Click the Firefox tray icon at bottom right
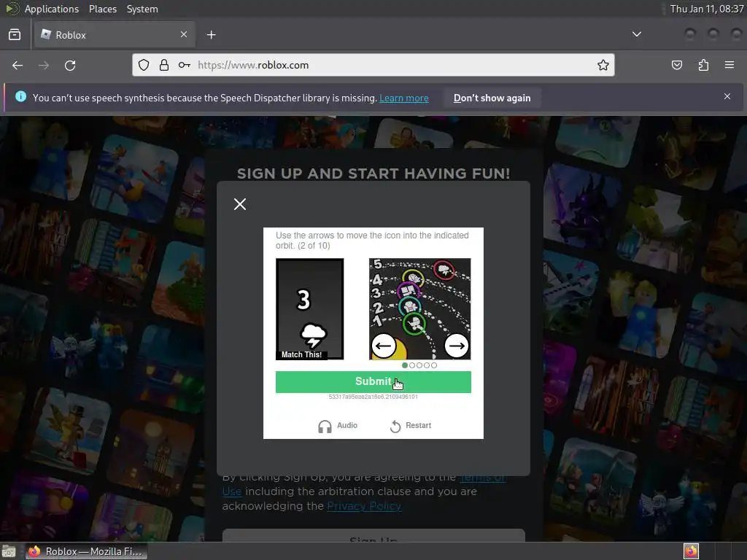747x560 pixels. pos(691,551)
